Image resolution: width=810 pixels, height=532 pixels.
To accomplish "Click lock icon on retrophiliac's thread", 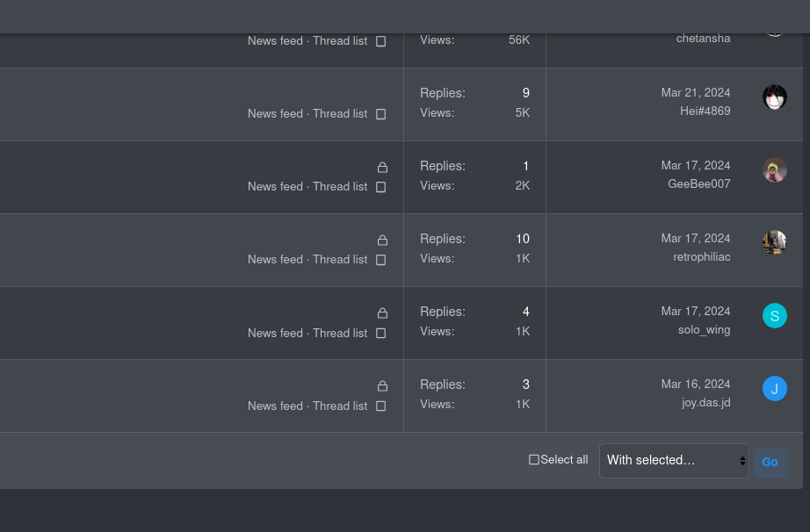I will click(x=382, y=240).
